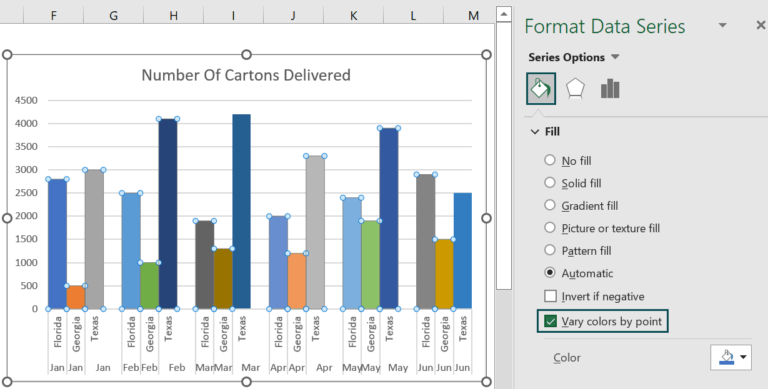Click the 4500 axis label
The width and height of the screenshot is (768, 389).
pyautogui.click(x=26, y=100)
